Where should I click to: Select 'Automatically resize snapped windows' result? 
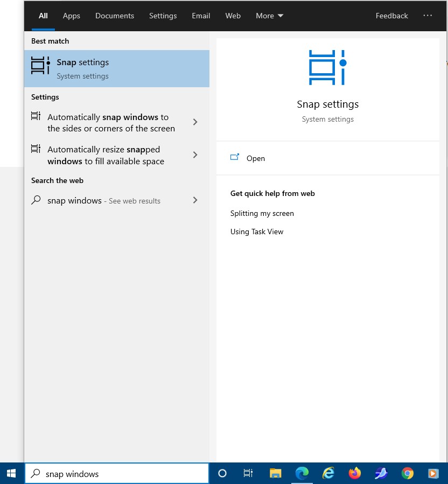[117, 155]
